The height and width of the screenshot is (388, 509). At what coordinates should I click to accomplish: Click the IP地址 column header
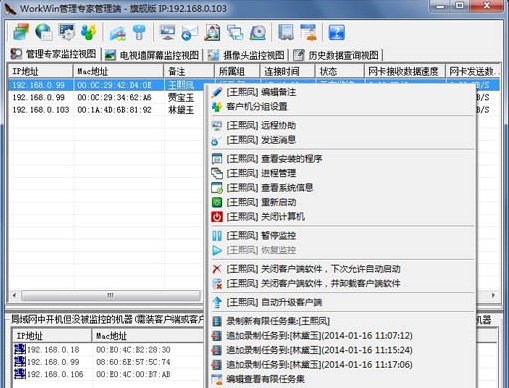(x=41, y=71)
